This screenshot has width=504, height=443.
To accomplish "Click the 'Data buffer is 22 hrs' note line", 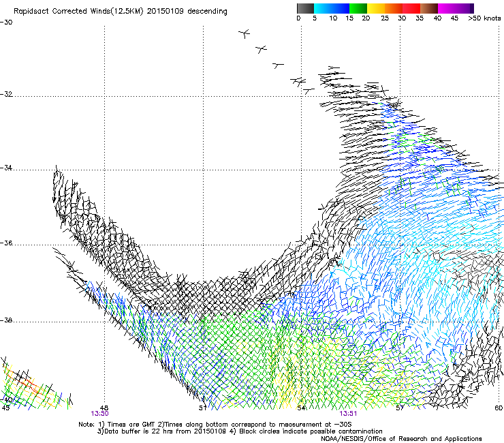I will [x=240, y=431].
